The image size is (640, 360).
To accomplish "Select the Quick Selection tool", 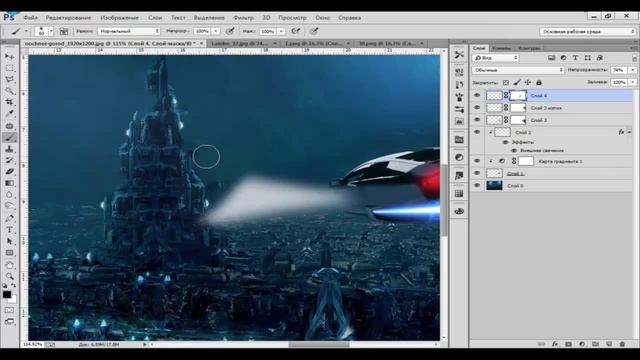I will tap(9, 91).
